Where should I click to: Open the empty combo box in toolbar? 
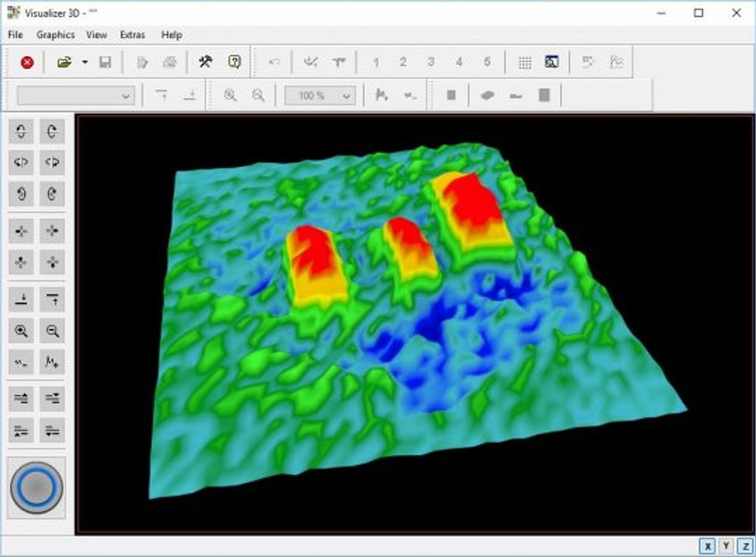click(x=126, y=96)
